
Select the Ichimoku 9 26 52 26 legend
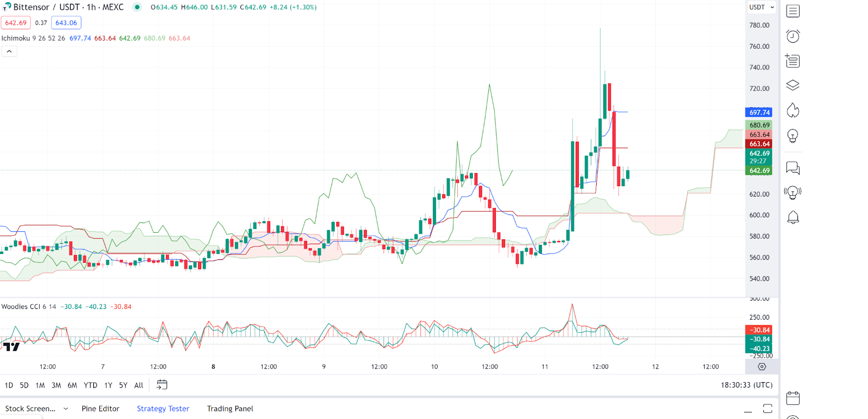[33, 38]
